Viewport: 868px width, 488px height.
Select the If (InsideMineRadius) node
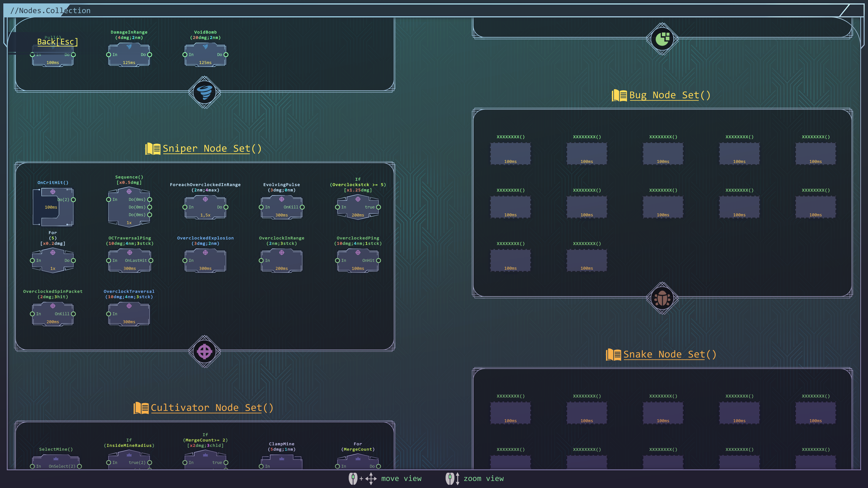point(129,460)
